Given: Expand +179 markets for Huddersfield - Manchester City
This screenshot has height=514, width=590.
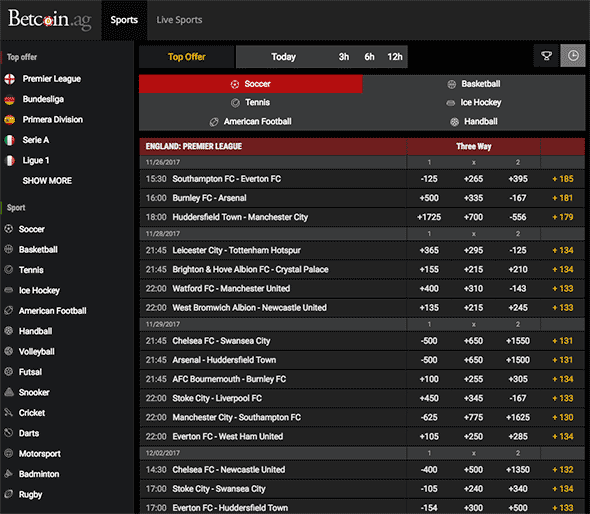Looking at the screenshot, I should click(563, 217).
